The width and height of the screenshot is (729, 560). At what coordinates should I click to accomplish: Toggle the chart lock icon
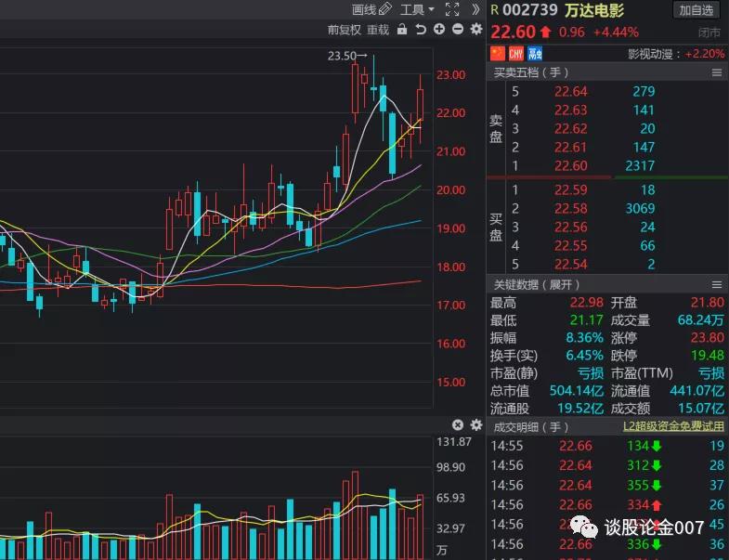(x=402, y=30)
